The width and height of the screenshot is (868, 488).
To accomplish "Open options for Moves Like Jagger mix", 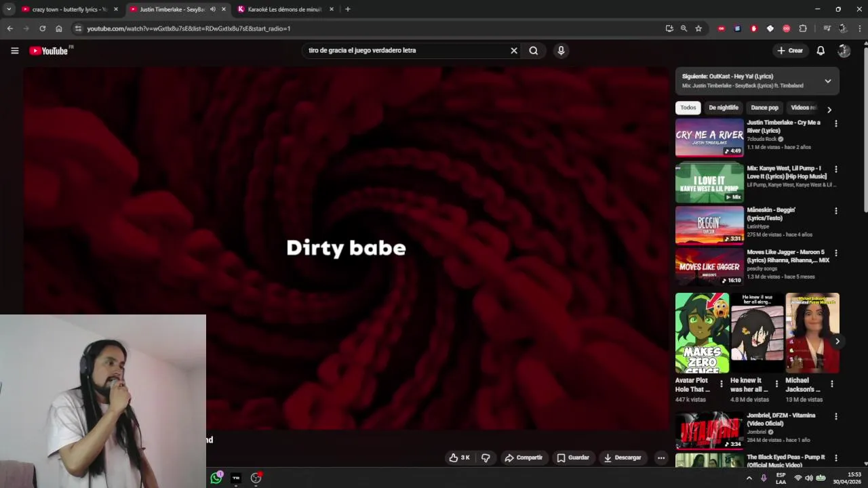I will point(835,253).
